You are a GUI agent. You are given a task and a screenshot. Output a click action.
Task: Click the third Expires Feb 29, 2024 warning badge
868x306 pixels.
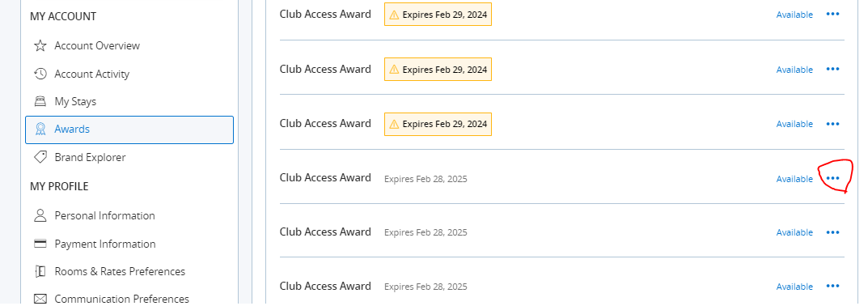(x=438, y=124)
